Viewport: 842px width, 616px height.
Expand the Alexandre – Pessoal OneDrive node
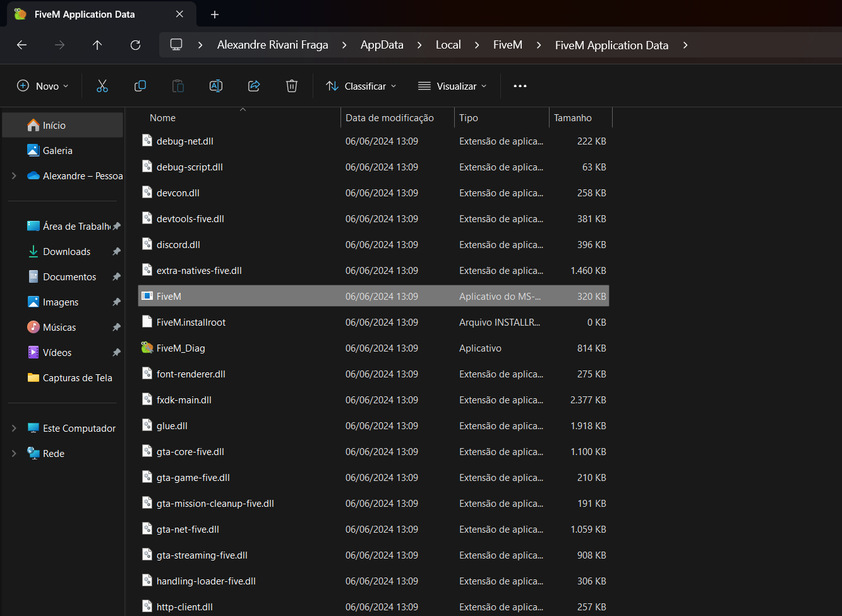tap(14, 176)
